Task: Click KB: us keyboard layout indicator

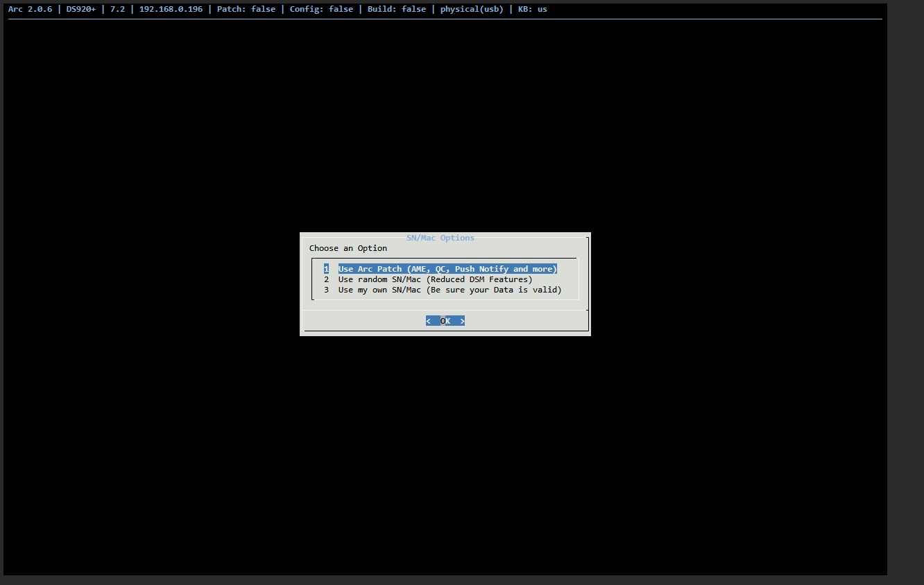Action: [533, 9]
